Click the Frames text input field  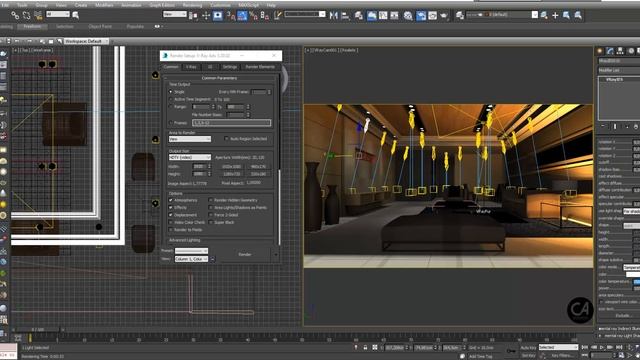coord(231,122)
